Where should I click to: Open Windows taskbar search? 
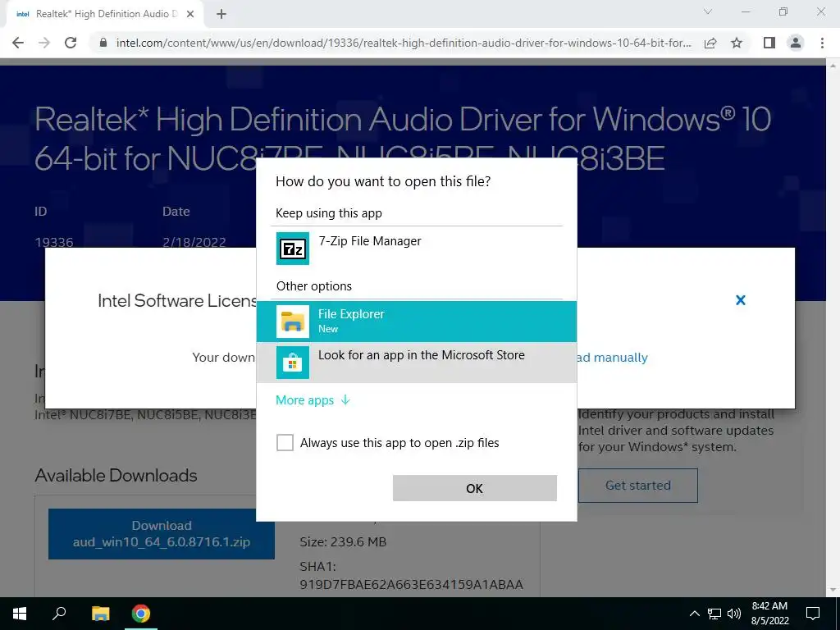coord(59,614)
